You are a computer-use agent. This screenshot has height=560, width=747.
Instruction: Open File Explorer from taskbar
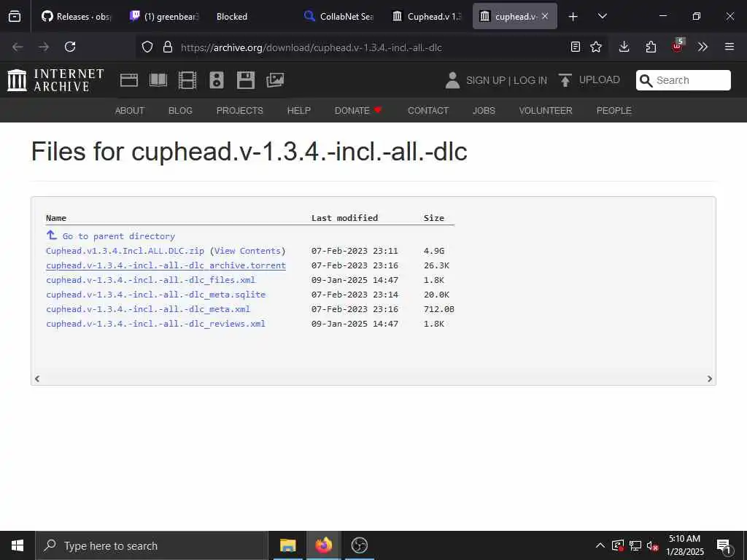pyautogui.click(x=287, y=545)
